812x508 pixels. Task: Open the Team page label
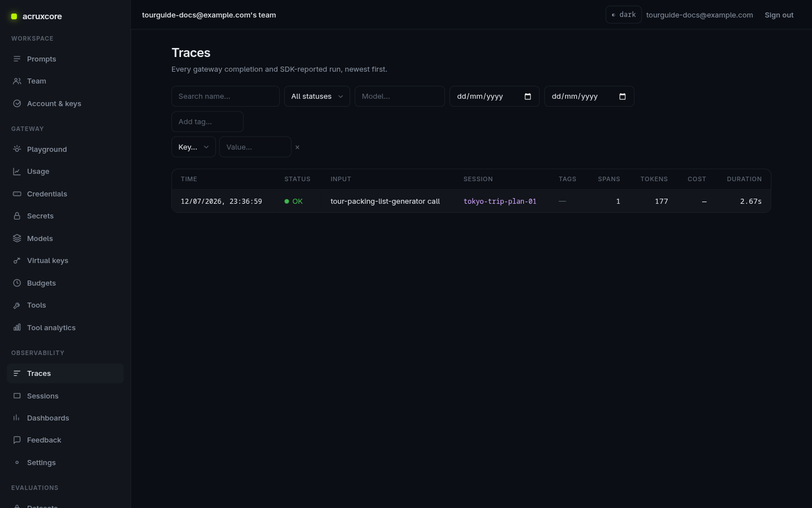[37, 81]
